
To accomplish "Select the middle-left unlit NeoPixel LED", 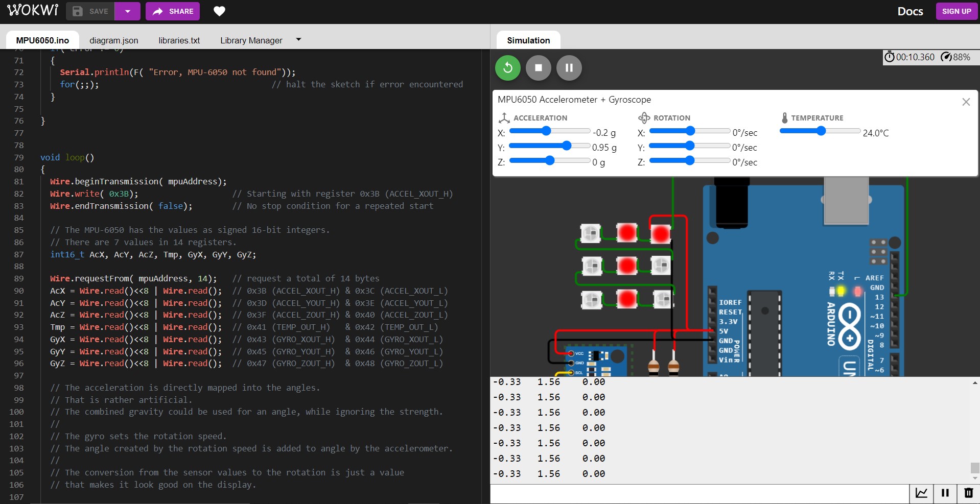I will pyautogui.click(x=592, y=266).
